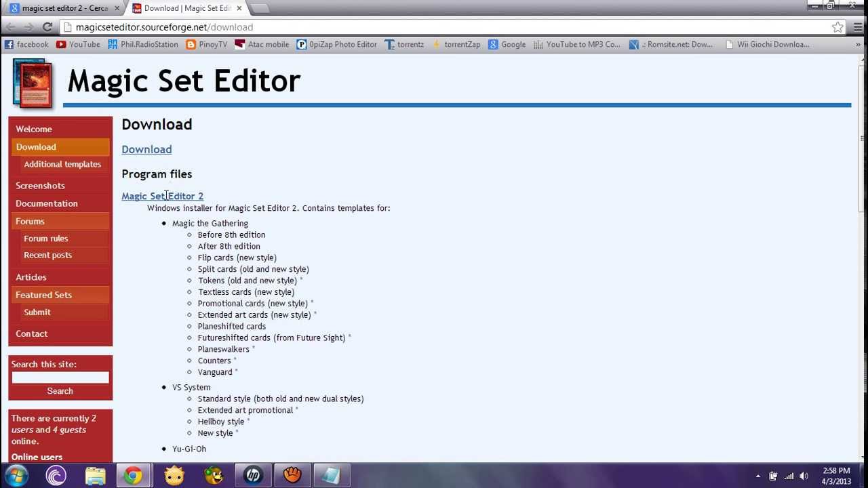The width and height of the screenshot is (868, 488).
Task: Click the Magic Set Editor title
Action: pyautogui.click(x=184, y=81)
